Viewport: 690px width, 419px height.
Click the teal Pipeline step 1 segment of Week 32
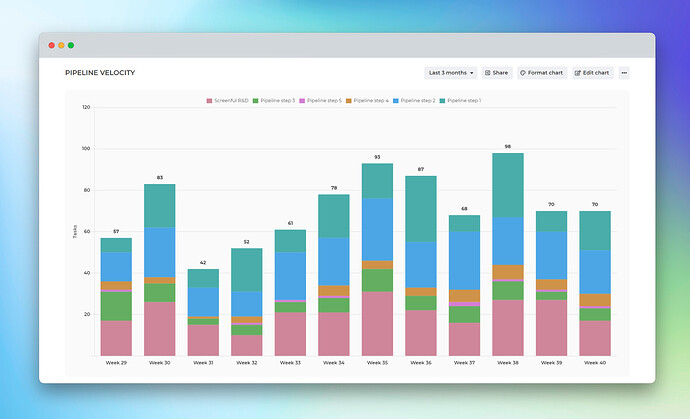point(246,270)
